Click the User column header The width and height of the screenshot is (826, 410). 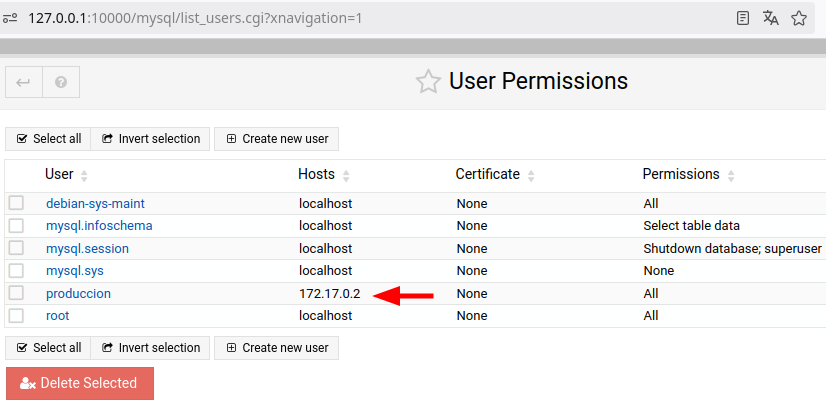coord(59,174)
